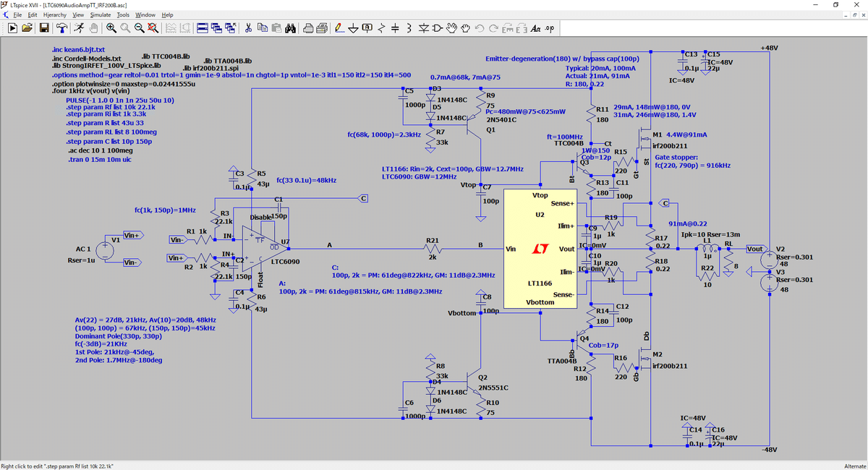Click the '.step param C list 10p 150p' directive
This screenshot has height=470, width=868.
pyautogui.click(x=109, y=142)
